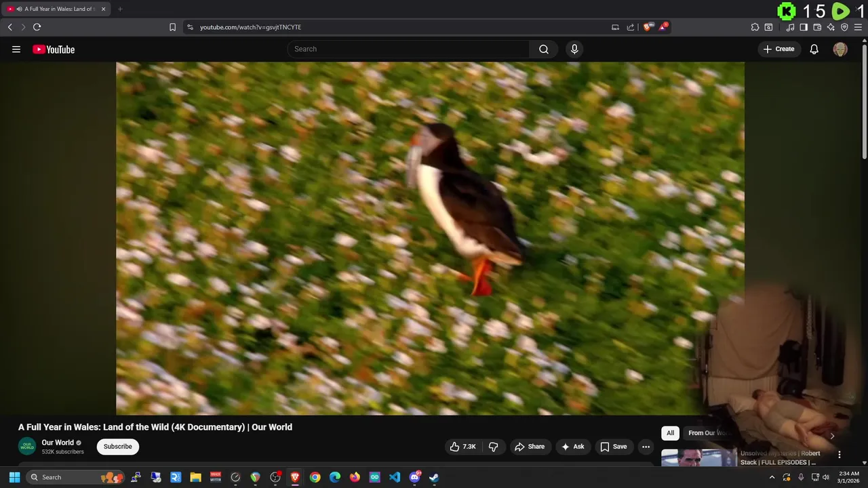
Task: Open Steam from the taskbar
Action: tap(434, 477)
